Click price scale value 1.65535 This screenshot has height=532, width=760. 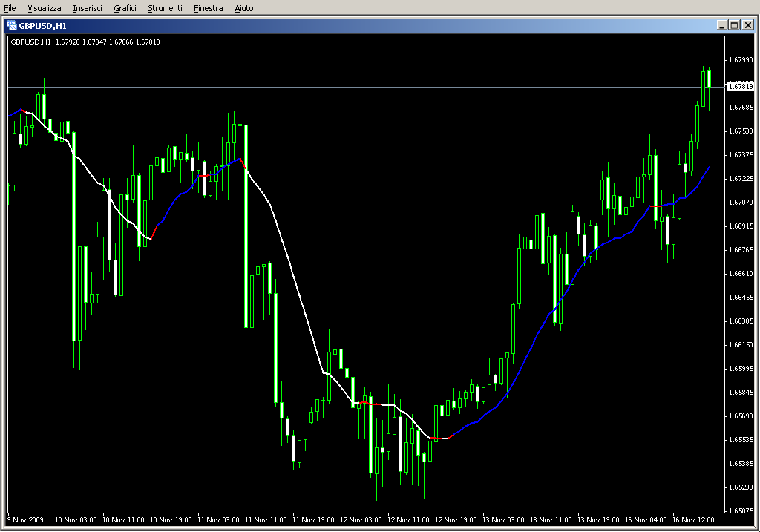point(741,440)
